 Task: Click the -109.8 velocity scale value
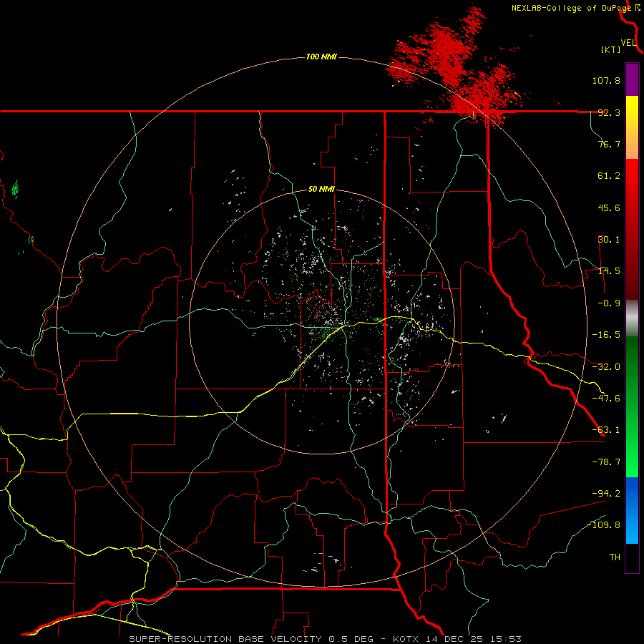604,525
